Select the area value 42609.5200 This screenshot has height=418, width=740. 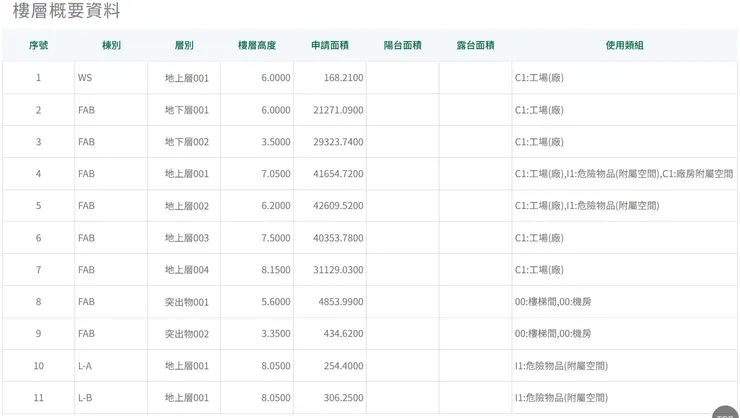point(338,206)
